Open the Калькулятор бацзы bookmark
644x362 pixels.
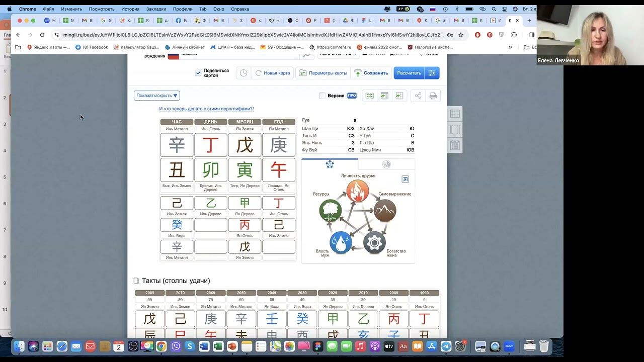coord(136,47)
